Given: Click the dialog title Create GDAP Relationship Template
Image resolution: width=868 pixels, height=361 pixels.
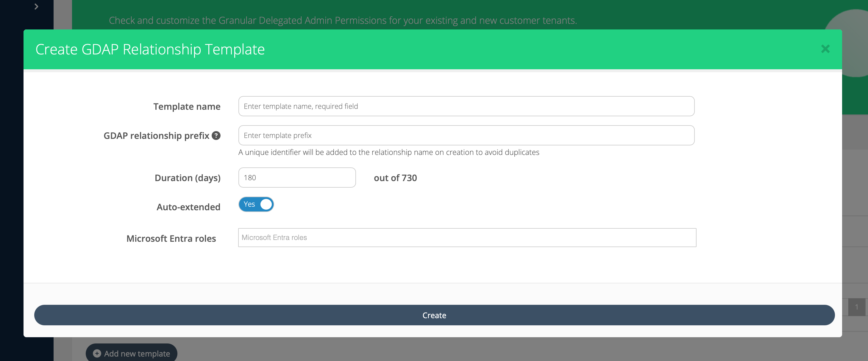Looking at the screenshot, I should (150, 49).
